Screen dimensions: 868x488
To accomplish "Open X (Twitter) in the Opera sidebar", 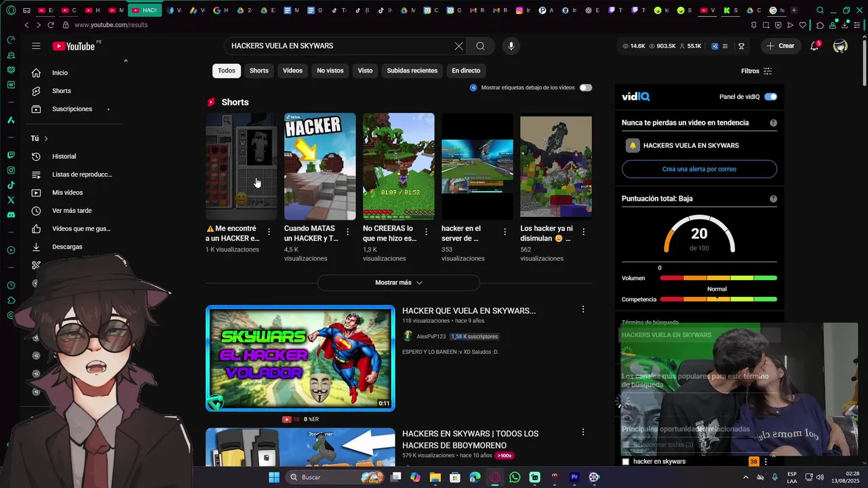I will point(11,200).
